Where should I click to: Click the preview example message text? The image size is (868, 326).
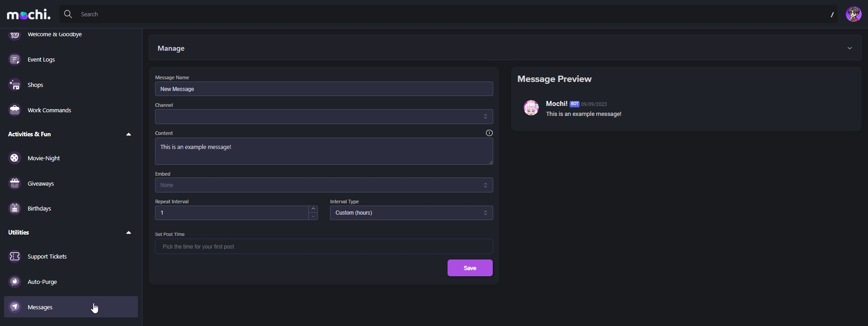(x=584, y=114)
